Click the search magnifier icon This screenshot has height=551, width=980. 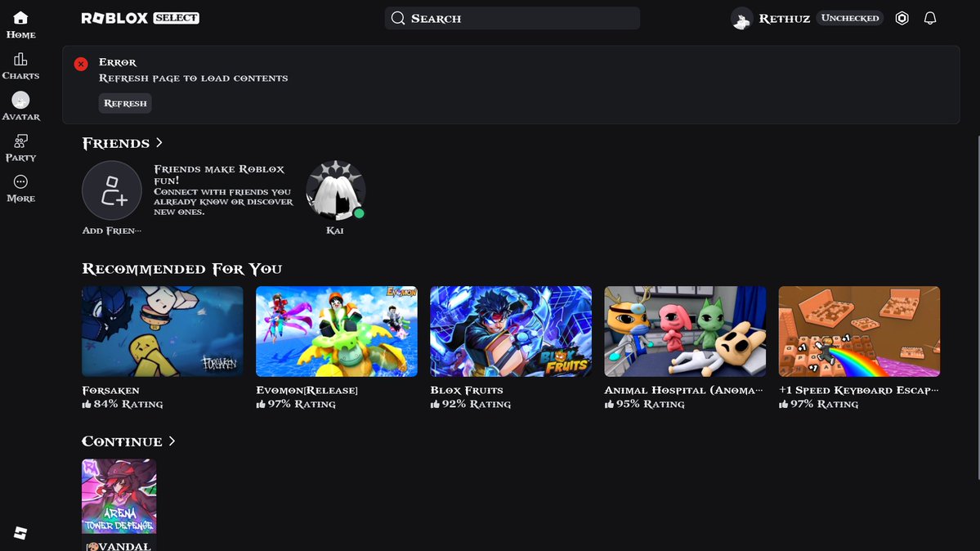point(398,18)
